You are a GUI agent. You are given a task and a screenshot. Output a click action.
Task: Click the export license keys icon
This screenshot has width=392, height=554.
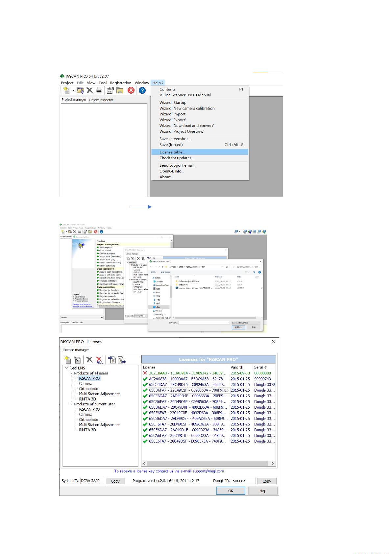click(122, 360)
